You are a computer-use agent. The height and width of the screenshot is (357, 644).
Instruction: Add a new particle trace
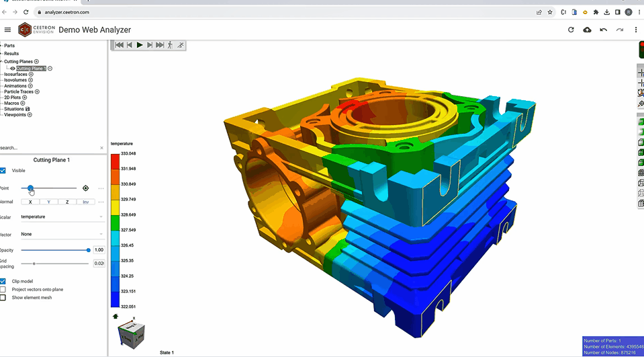(x=37, y=91)
